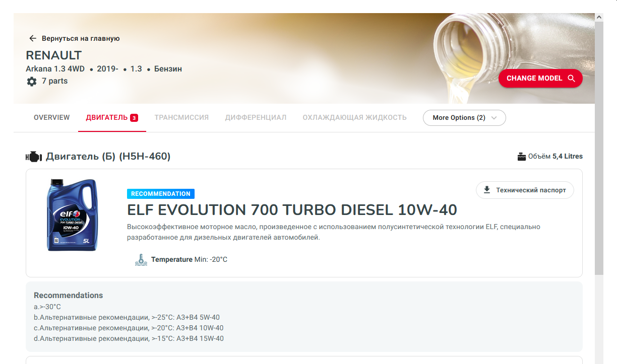This screenshot has width=617, height=364.
Task: Click recommendation line A3+B4 10W-40
Action: point(129,328)
